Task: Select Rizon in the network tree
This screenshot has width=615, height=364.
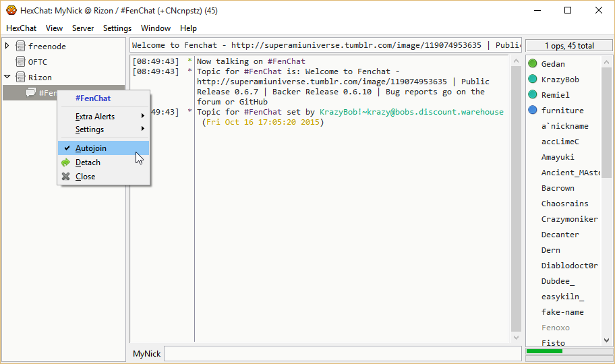Action: [x=40, y=78]
